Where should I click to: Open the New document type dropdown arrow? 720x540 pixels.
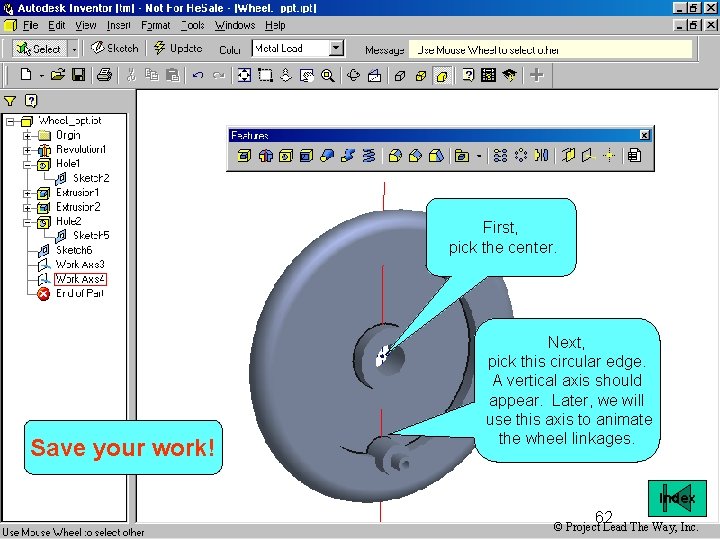pos(41,75)
